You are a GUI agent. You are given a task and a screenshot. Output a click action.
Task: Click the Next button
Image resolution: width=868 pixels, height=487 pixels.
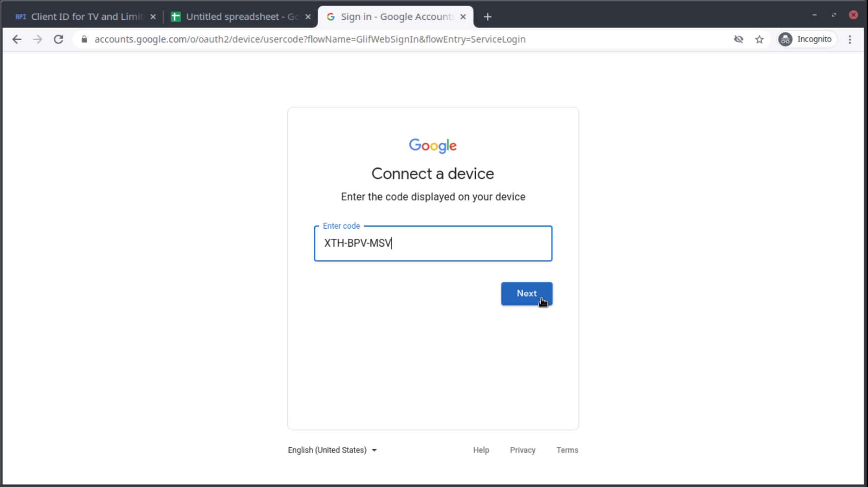(x=526, y=294)
